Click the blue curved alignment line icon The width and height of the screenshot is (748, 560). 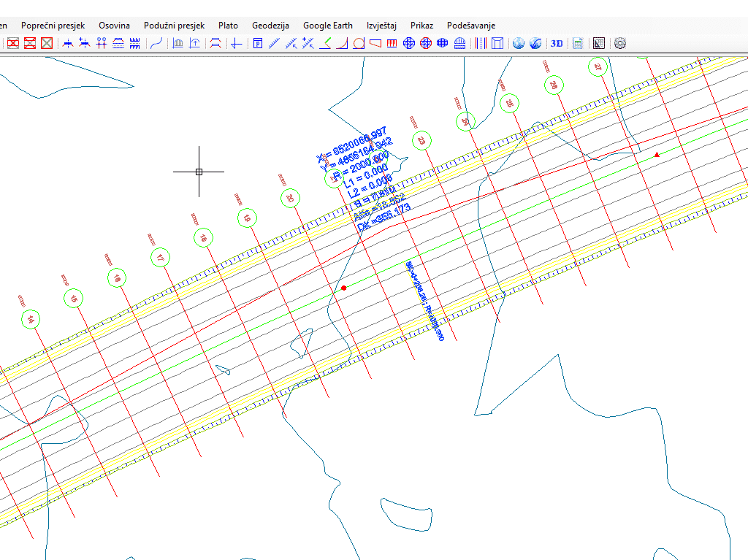[156, 43]
